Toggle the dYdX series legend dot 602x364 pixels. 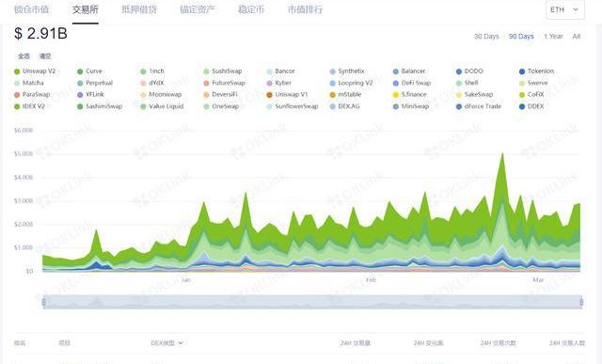coord(143,83)
